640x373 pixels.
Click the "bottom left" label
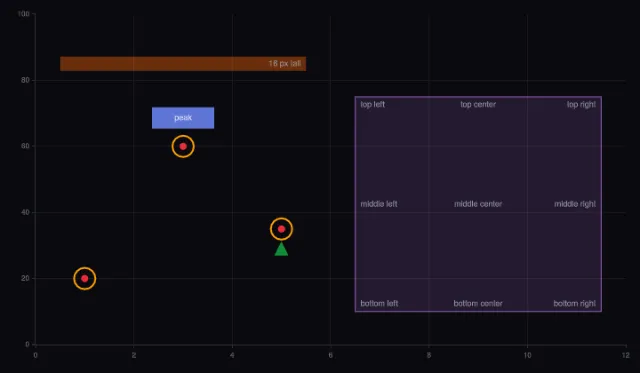(x=379, y=304)
